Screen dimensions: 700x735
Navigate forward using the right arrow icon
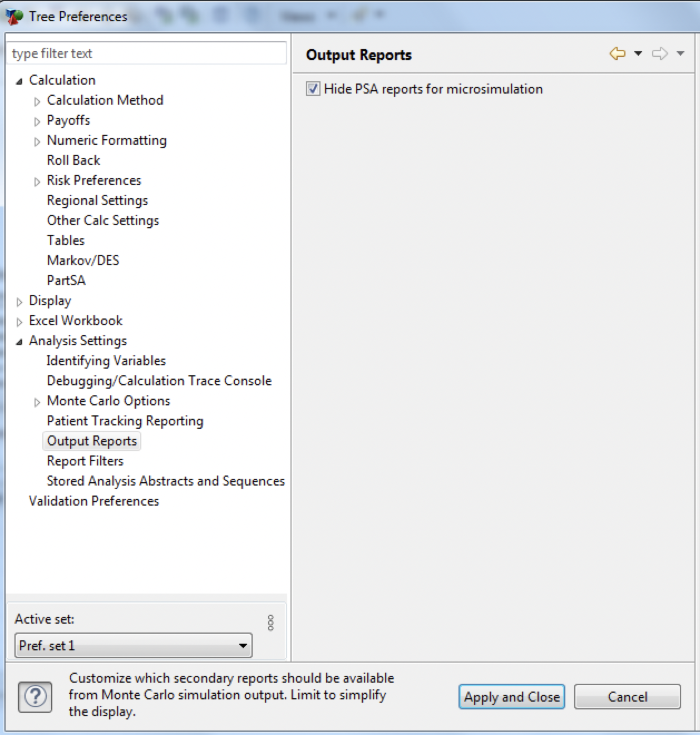tap(659, 53)
